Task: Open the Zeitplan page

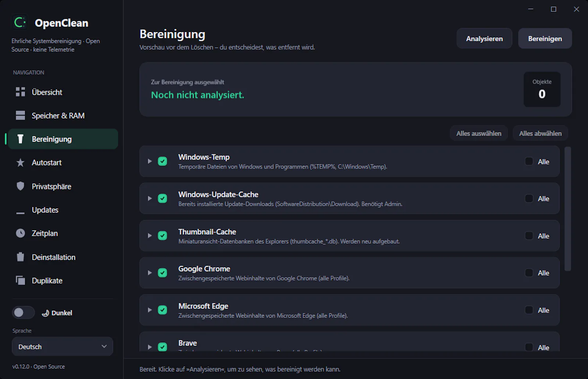Action: pos(63,233)
